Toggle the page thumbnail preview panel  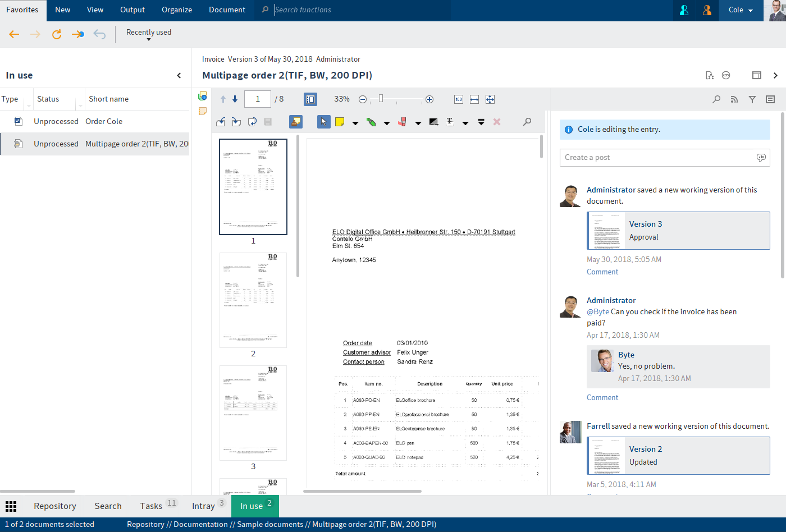[x=310, y=99]
